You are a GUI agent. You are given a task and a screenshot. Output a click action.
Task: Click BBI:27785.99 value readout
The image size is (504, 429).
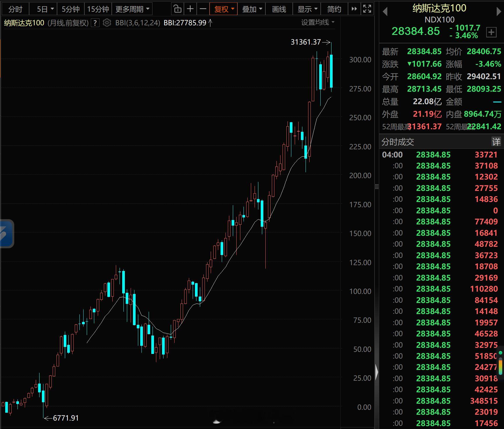click(x=185, y=23)
